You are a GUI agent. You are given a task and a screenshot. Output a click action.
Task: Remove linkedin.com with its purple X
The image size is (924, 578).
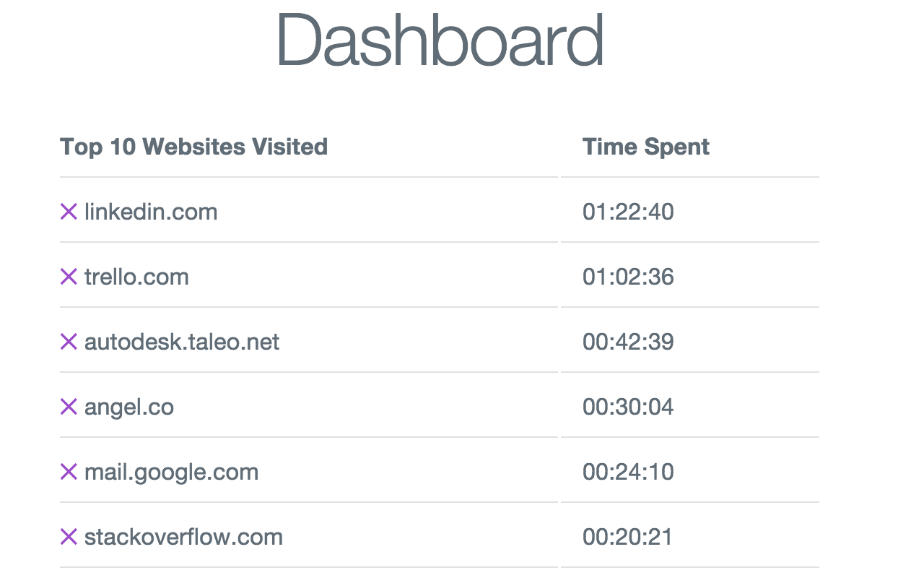(69, 212)
